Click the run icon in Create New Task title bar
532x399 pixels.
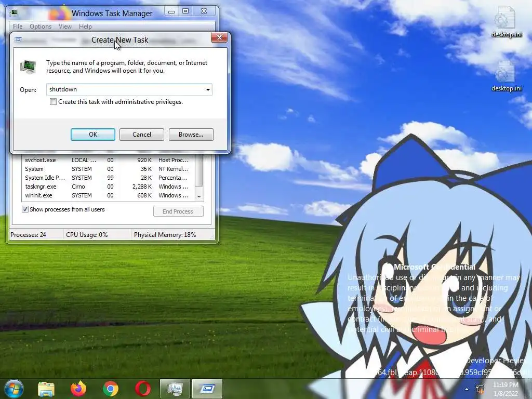click(x=18, y=39)
